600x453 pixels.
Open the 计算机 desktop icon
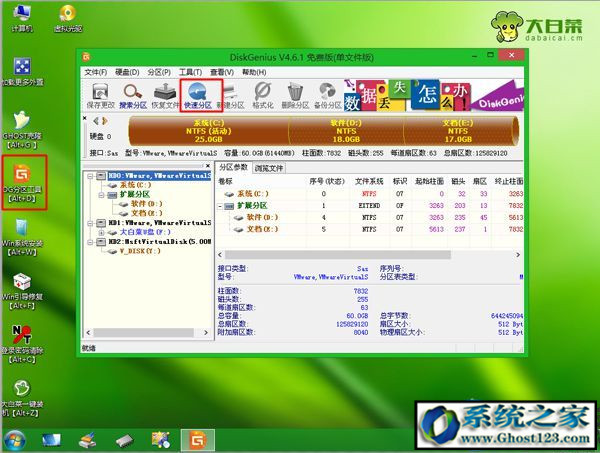22,18
